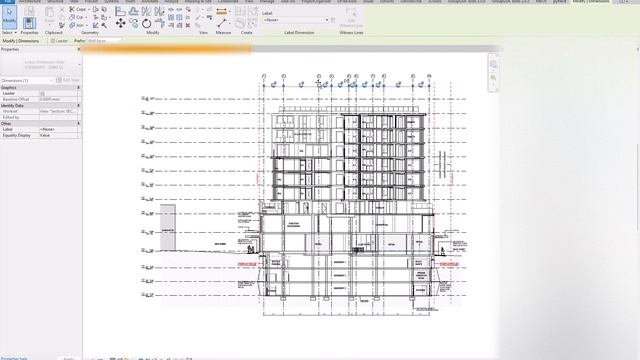Viewport: 640px width, 360px height.
Task: Select the Align tool
Action: [x=120, y=11]
